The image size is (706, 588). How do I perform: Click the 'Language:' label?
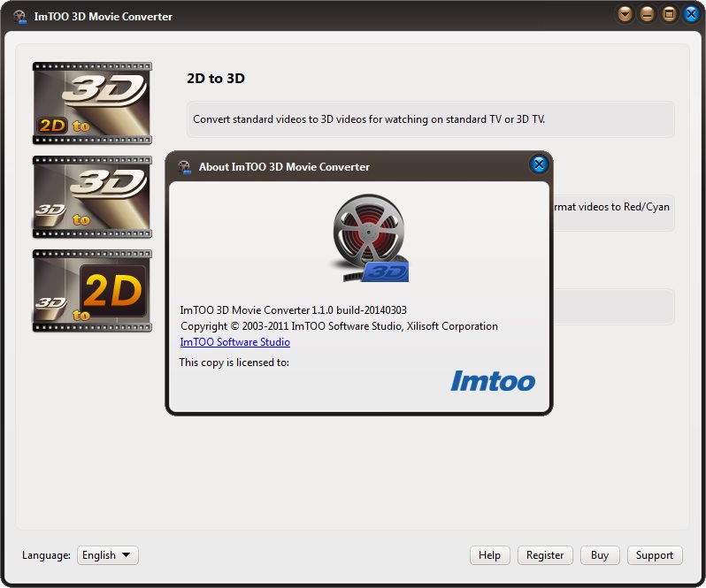point(46,555)
